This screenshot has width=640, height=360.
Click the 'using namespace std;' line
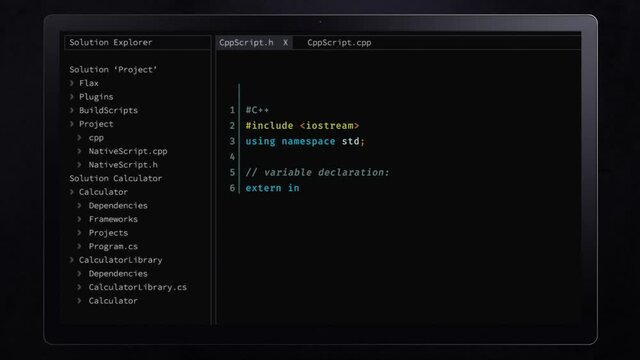305,141
